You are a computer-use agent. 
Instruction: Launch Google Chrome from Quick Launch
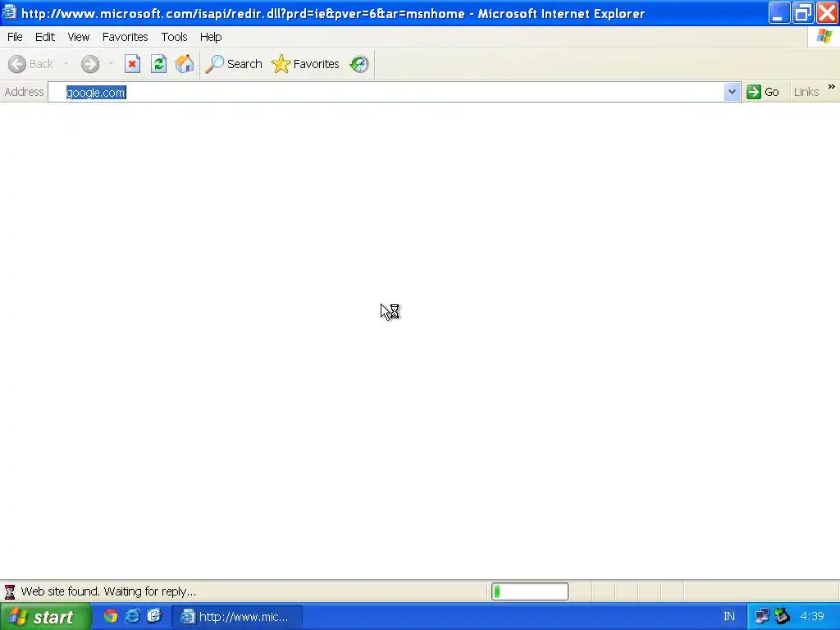click(x=111, y=616)
